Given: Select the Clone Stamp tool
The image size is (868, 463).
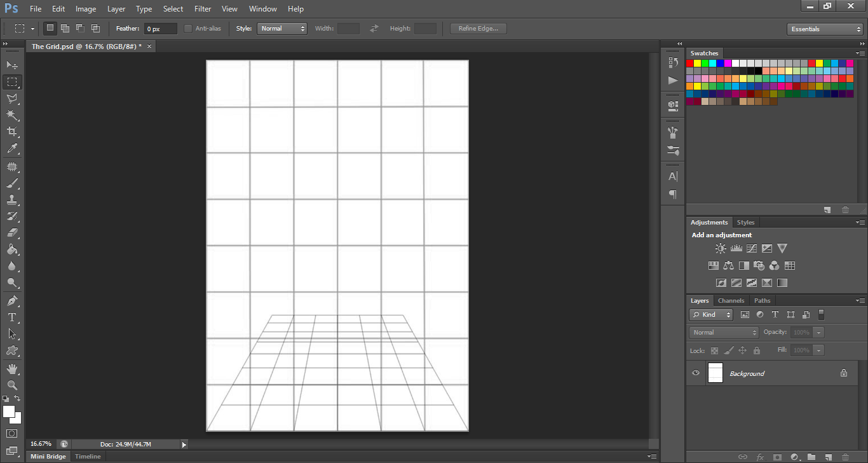Looking at the screenshot, I should tap(12, 200).
